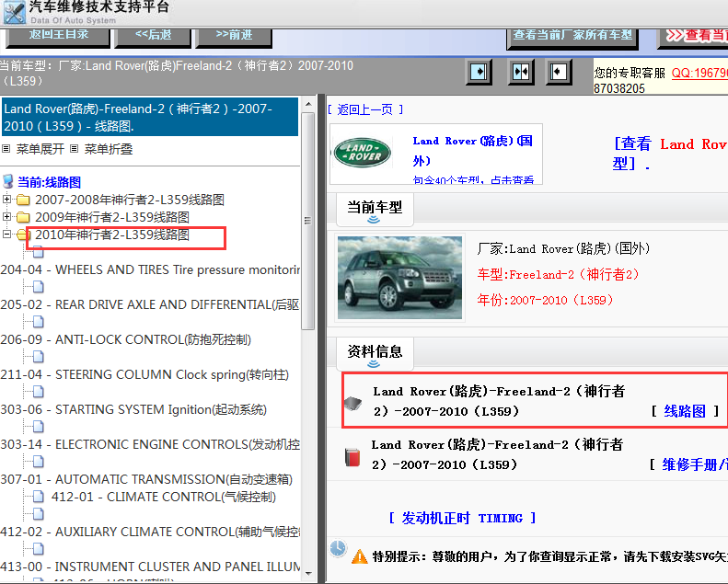Viewport: 728px width, 584px height.
Task: Click the Land Rover logo image
Action: coord(362,153)
